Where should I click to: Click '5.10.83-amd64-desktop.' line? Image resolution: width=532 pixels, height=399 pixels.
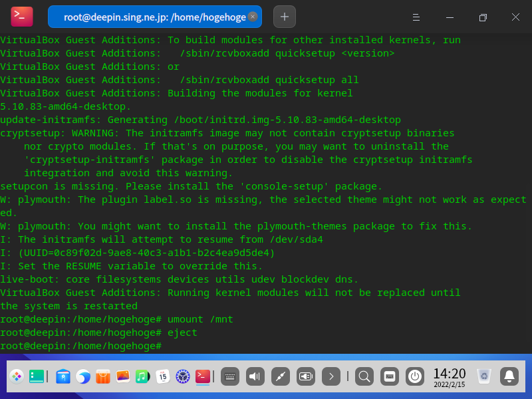coord(65,106)
